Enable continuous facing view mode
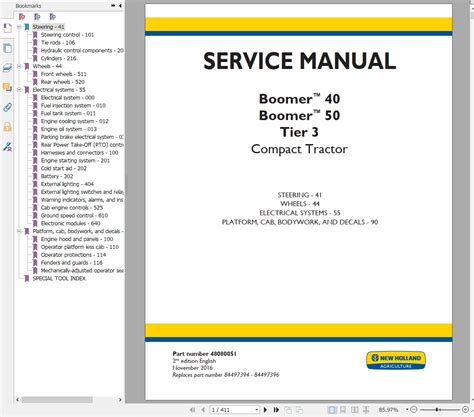This screenshot has height=417, width=474. (366, 410)
